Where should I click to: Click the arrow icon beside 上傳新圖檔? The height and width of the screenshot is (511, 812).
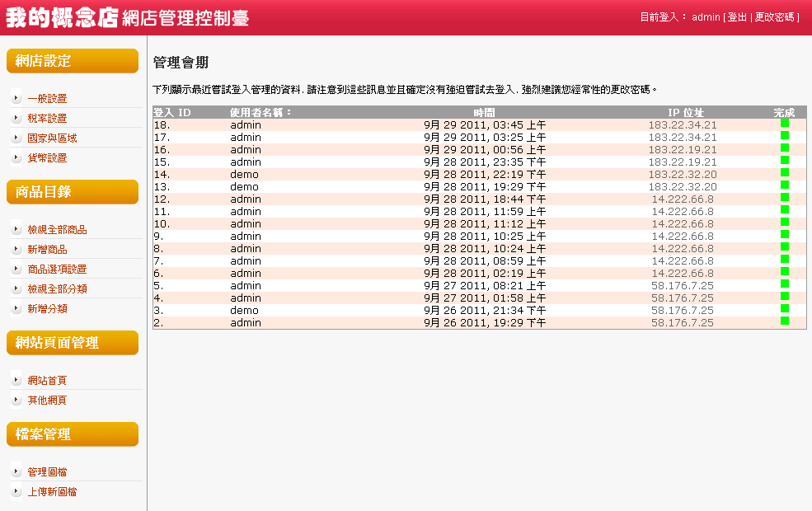16,492
